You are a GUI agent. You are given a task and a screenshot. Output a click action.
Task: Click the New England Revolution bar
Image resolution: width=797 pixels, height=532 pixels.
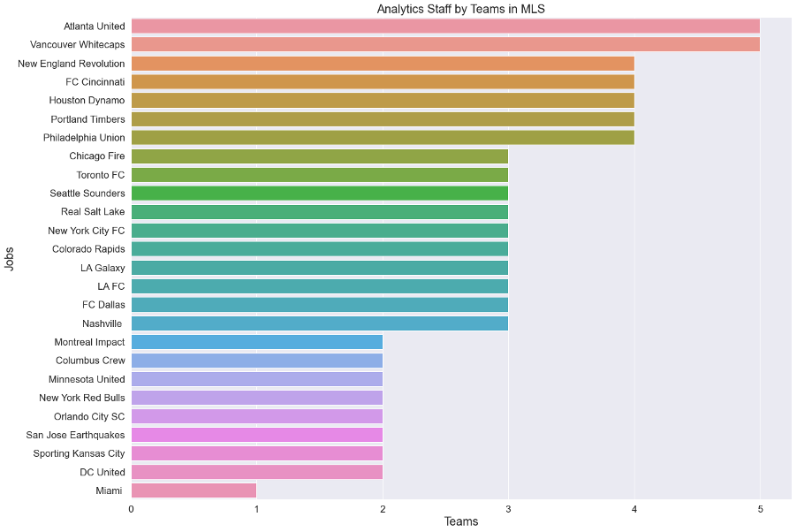(383, 64)
